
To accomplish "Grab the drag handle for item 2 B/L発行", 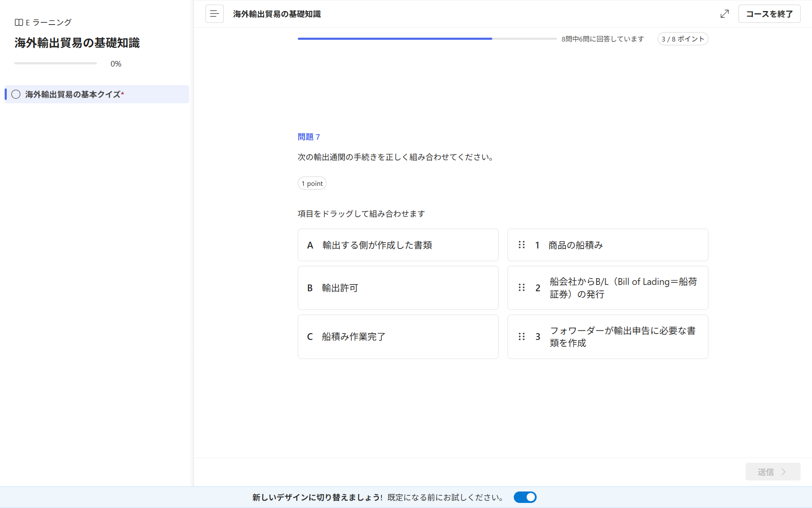I will tap(521, 287).
